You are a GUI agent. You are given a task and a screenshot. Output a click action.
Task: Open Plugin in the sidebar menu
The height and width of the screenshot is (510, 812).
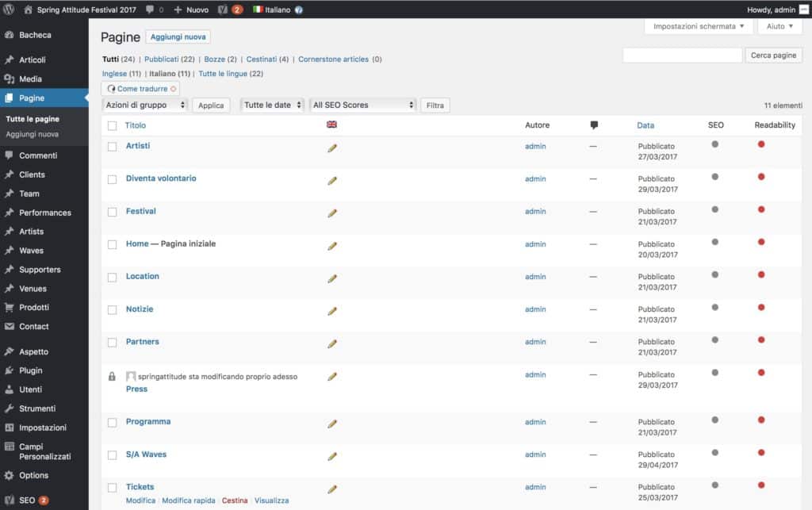click(31, 370)
